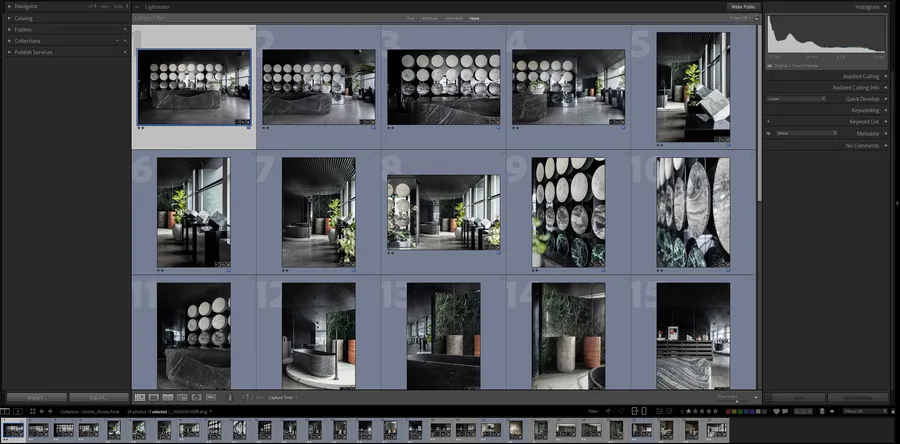This screenshot has height=444, width=900.
Task: Click lock icon beside Library filter preset
Action: (x=757, y=18)
